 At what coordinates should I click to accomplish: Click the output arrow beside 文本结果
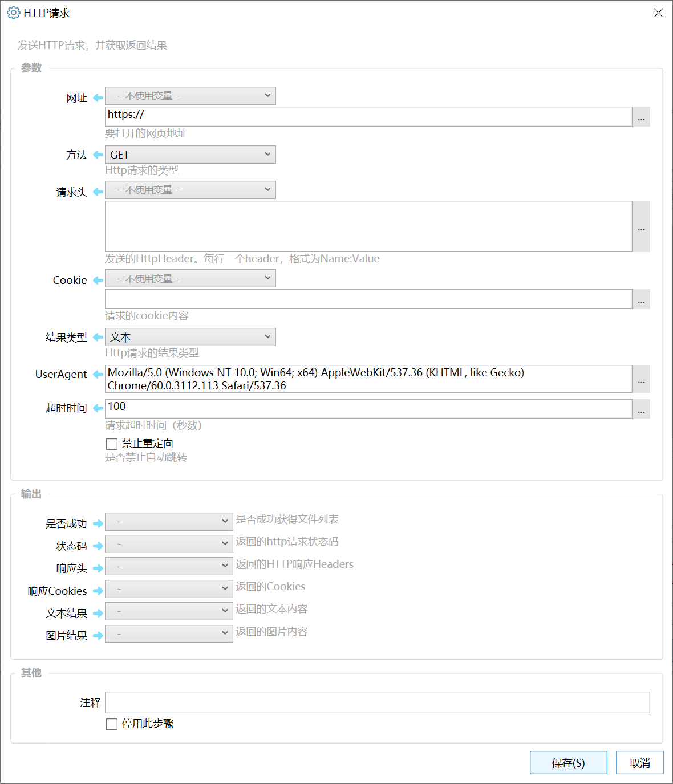(x=98, y=613)
